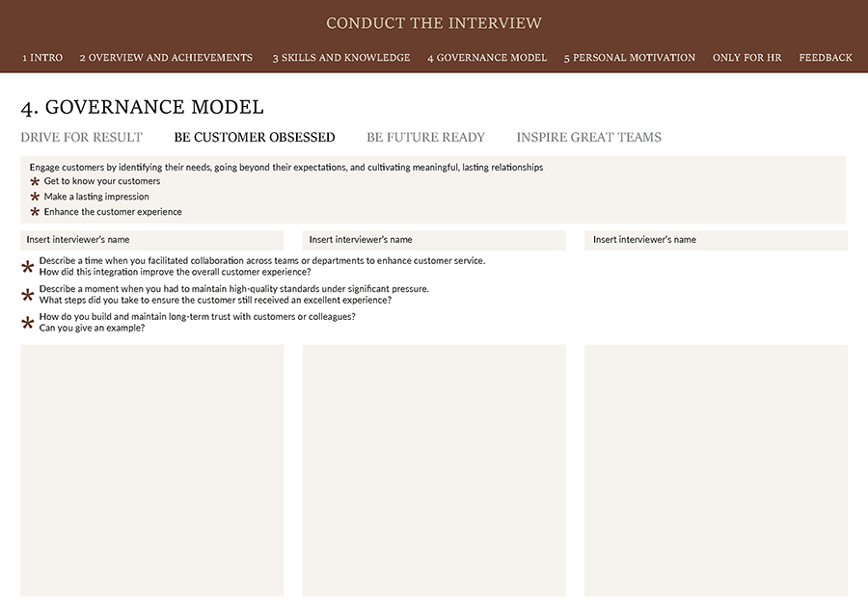Screen dimensions: 868x613
Task: Click the center notes text area
Action: (434, 470)
